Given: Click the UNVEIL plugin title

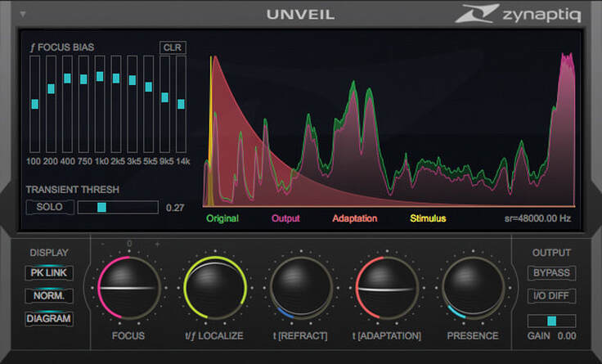Looking at the screenshot, I should (x=301, y=15).
